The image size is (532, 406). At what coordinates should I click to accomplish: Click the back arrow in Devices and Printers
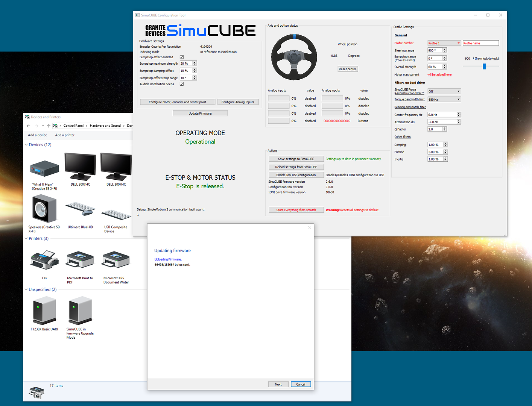(28, 126)
